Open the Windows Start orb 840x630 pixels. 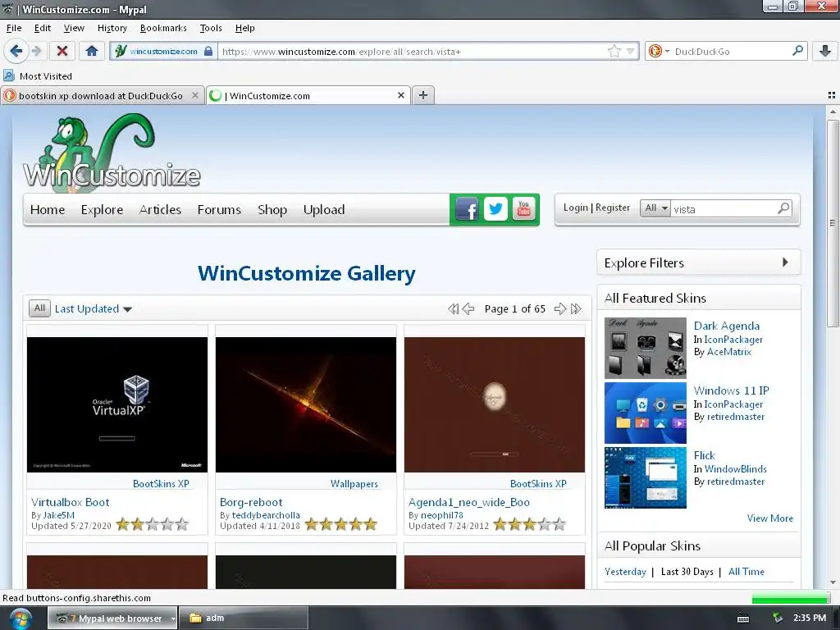(20, 619)
